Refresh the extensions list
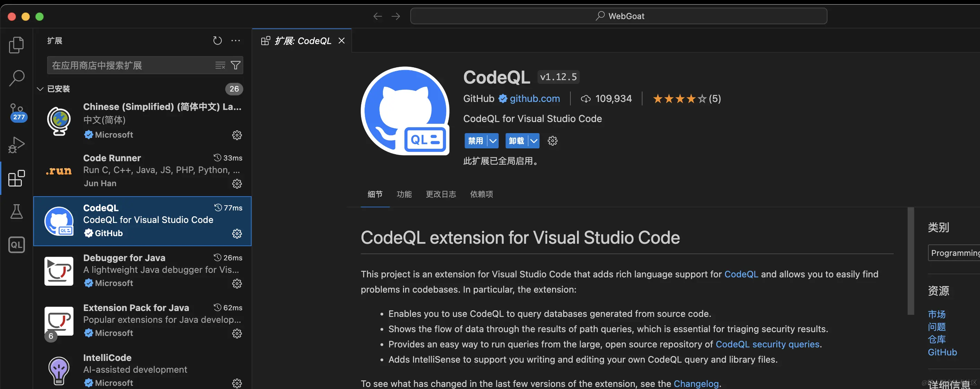980x389 pixels. pos(217,40)
